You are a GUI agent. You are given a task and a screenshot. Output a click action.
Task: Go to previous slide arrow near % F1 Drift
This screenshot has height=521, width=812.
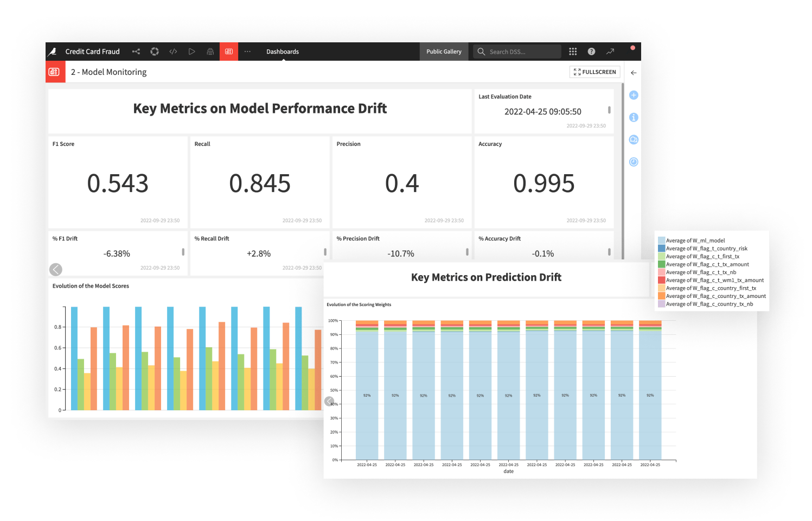pyautogui.click(x=56, y=269)
